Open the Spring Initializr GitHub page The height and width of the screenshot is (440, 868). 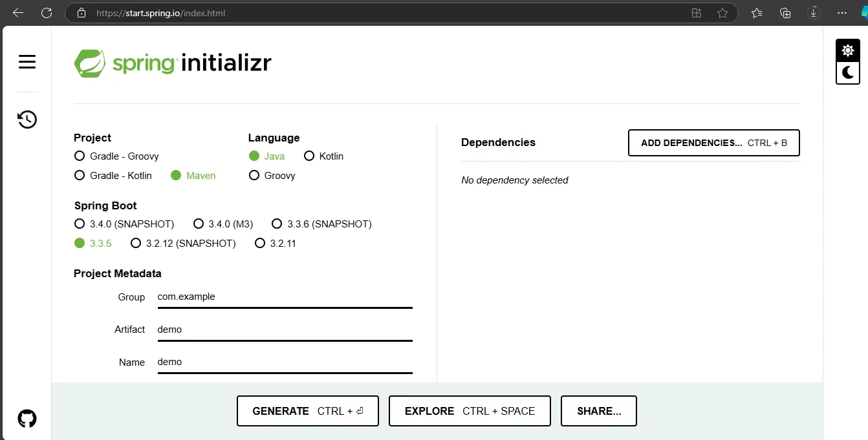pos(27,418)
